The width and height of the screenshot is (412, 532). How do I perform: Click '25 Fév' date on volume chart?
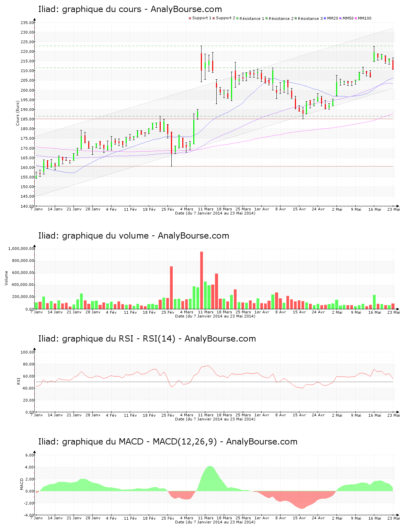[168, 312]
